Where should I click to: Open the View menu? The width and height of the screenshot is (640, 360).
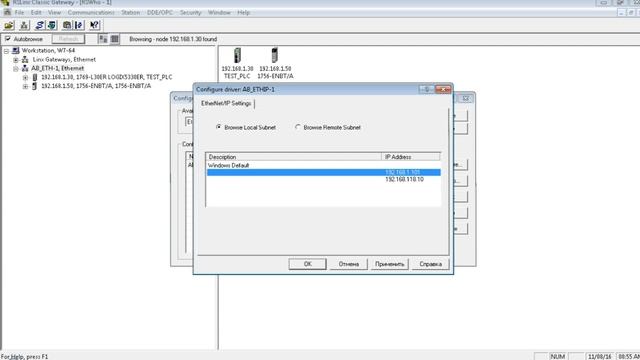coord(54,13)
